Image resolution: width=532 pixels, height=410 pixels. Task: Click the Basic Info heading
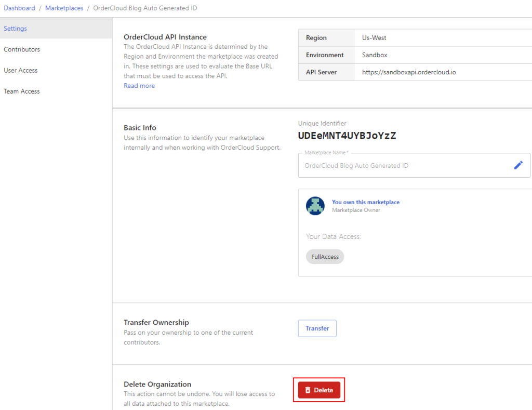(x=140, y=128)
